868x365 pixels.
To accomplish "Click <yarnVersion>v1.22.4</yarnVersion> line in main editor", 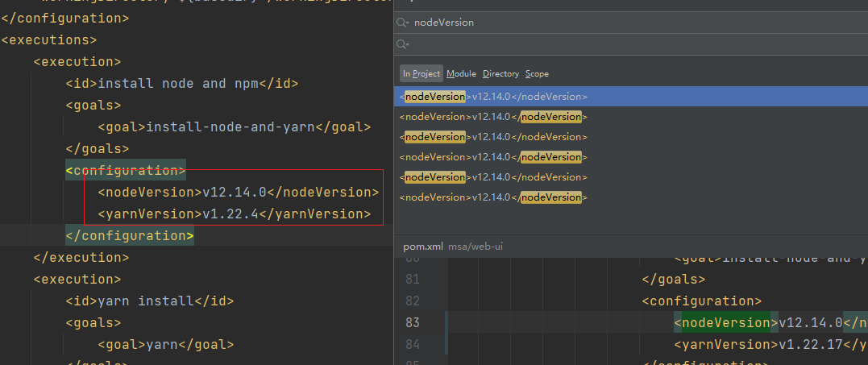I will pos(235,214).
